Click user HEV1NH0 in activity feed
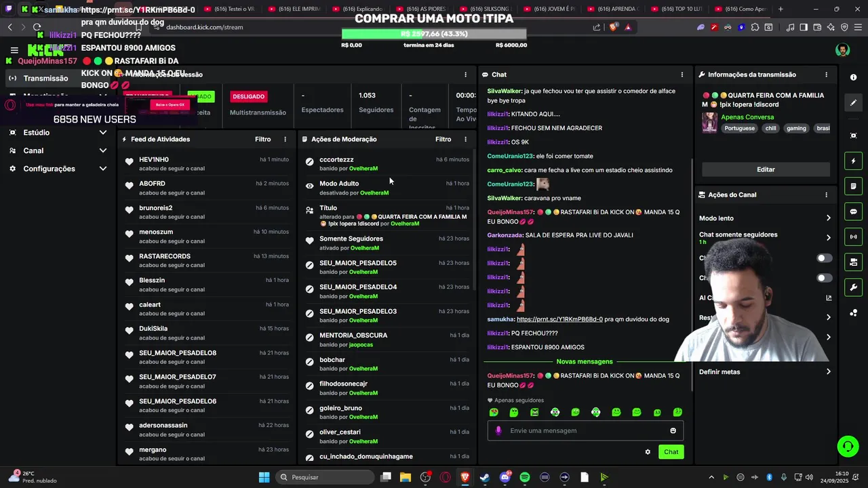 click(154, 159)
